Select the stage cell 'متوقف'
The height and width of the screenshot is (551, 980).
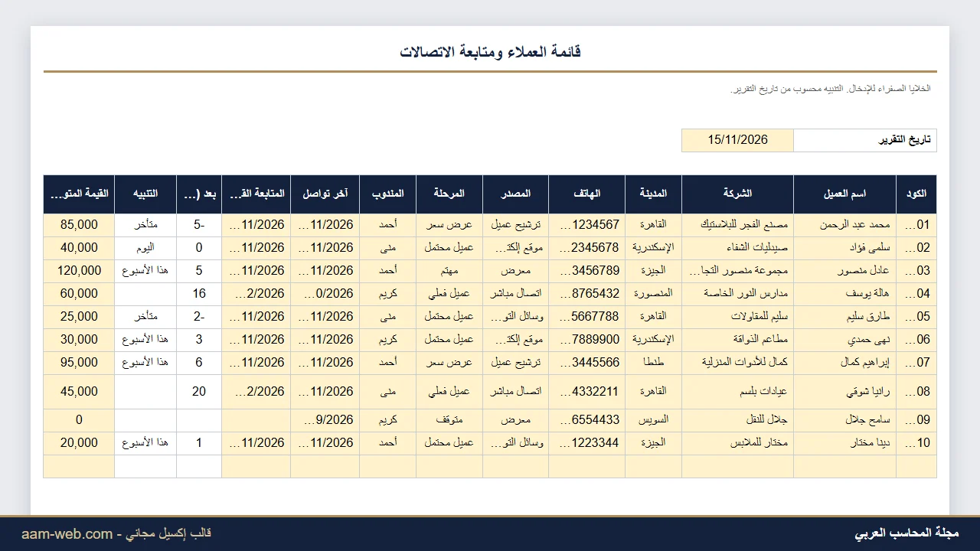[x=449, y=420]
